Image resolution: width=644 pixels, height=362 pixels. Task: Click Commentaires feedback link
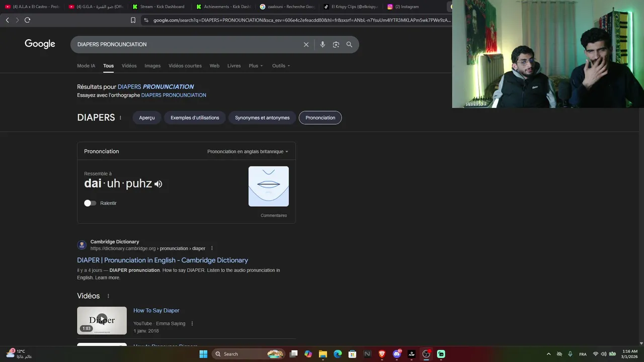click(x=274, y=215)
